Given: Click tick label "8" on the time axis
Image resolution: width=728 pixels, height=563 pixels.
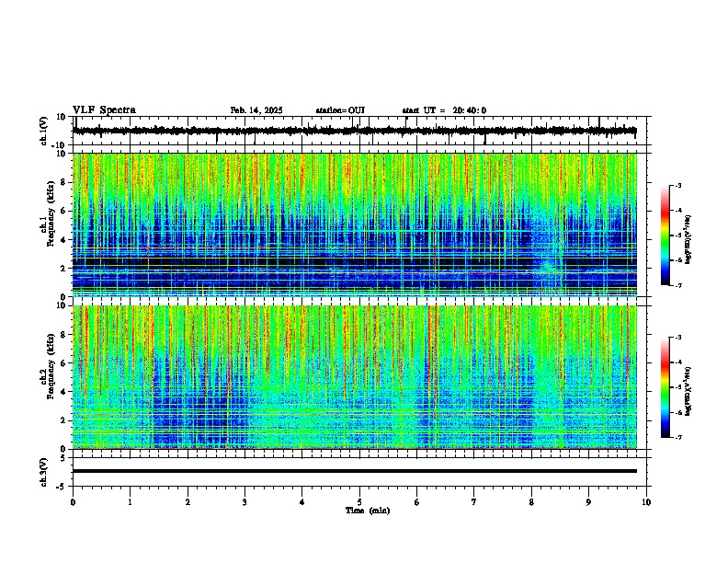Looking at the screenshot, I should tap(531, 502).
